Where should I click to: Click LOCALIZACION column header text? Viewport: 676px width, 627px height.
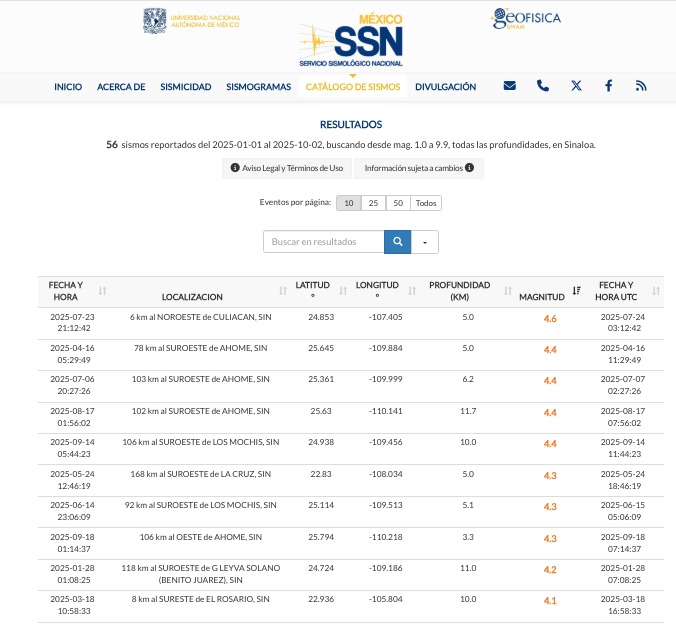click(x=192, y=297)
